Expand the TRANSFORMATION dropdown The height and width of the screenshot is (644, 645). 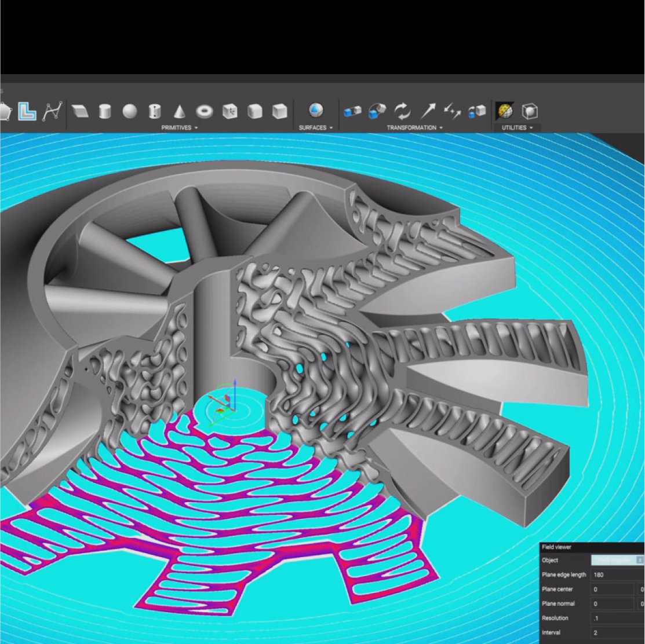(x=415, y=128)
